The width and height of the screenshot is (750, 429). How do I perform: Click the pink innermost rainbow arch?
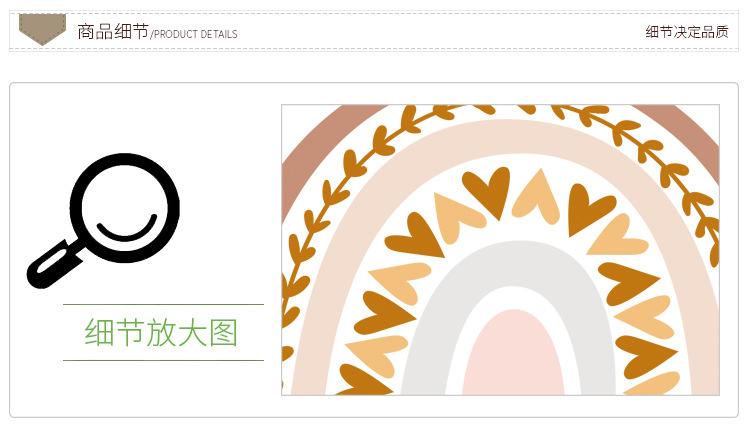pyautogui.click(x=513, y=354)
